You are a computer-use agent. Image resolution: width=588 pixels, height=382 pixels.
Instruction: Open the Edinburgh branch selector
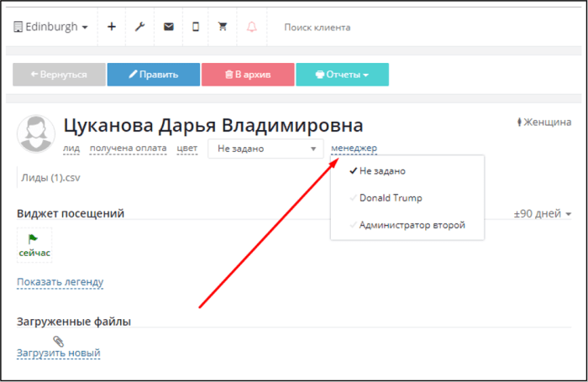tap(50, 27)
